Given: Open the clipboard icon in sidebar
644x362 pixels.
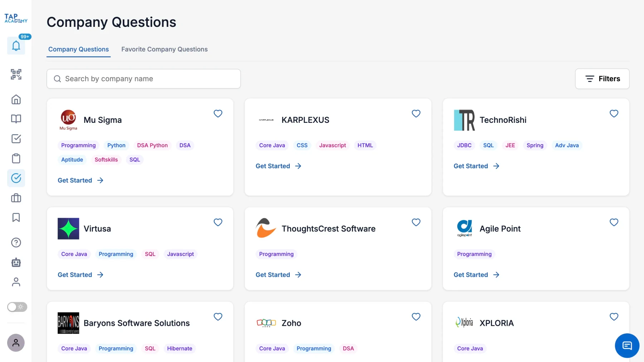Looking at the screenshot, I should pyautogui.click(x=16, y=158).
